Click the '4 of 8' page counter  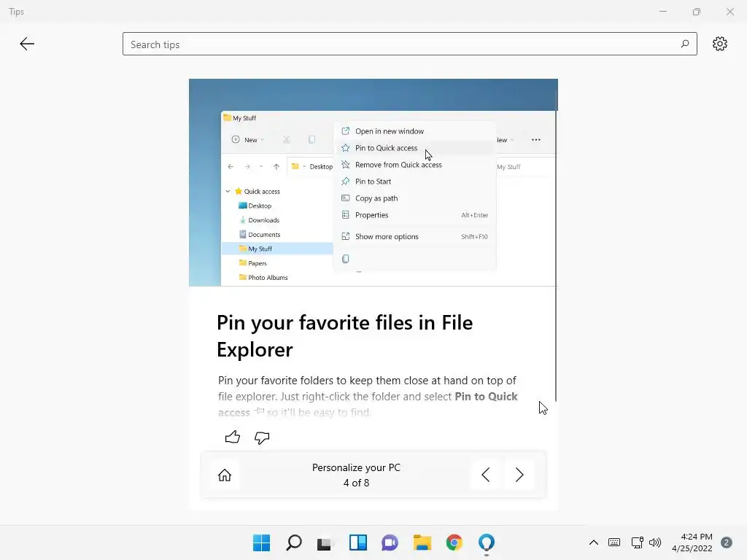tap(356, 483)
